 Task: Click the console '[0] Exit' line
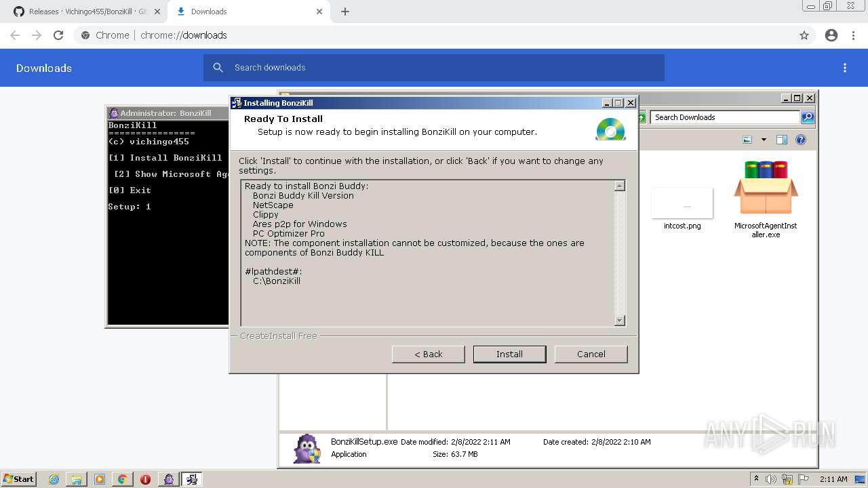point(130,190)
